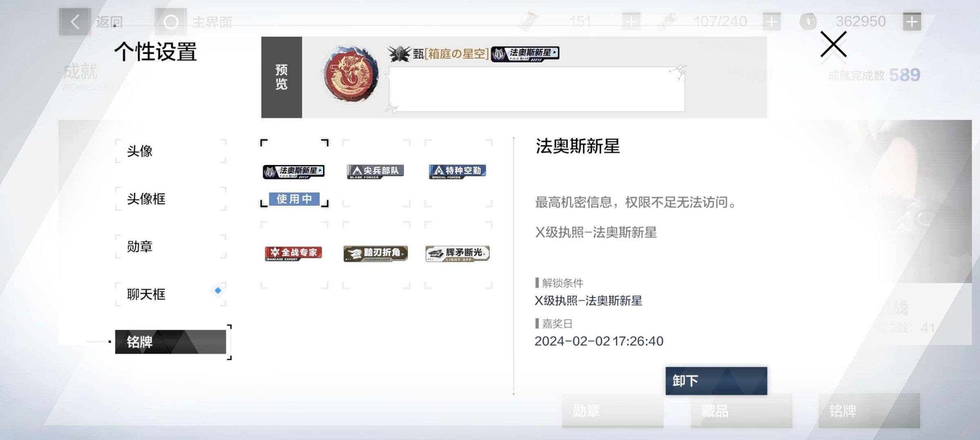Select the F.O.S Star nameplate
The image size is (980, 440).
[x=294, y=171]
